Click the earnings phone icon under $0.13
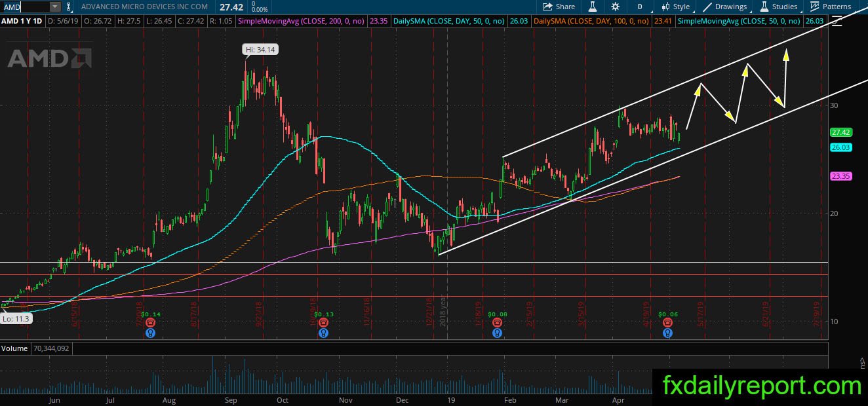 pyautogui.click(x=323, y=323)
